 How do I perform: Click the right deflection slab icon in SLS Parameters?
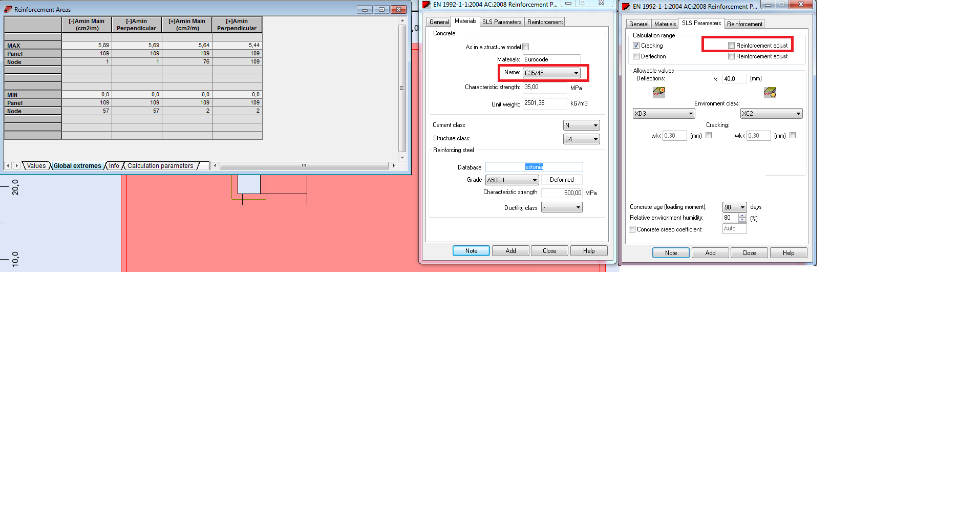770,92
